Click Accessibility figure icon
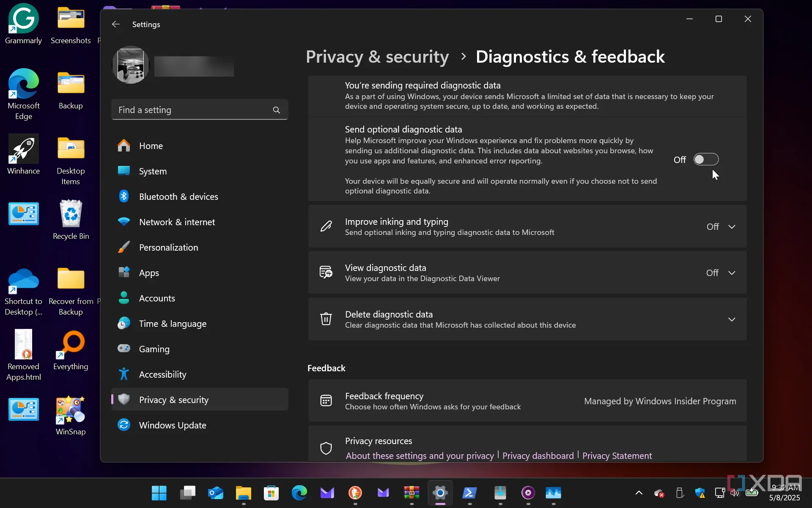Screen dimensions: 812x508 (x=124, y=374)
